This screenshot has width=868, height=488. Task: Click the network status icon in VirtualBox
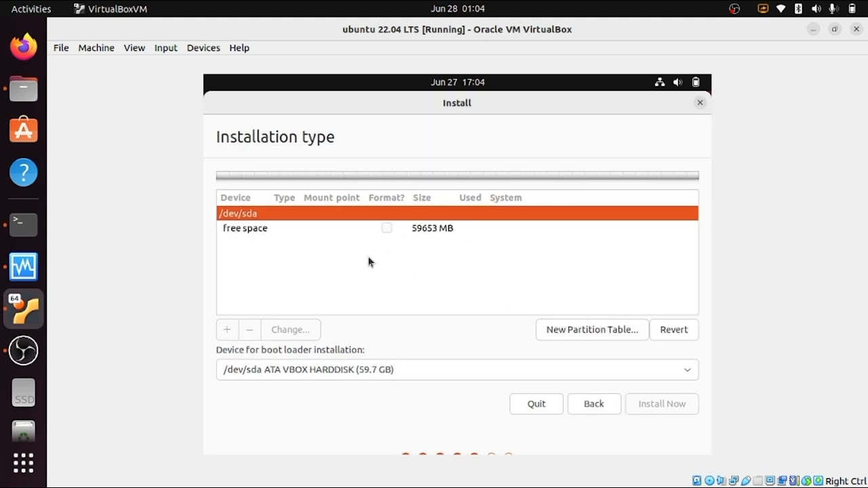click(734, 481)
